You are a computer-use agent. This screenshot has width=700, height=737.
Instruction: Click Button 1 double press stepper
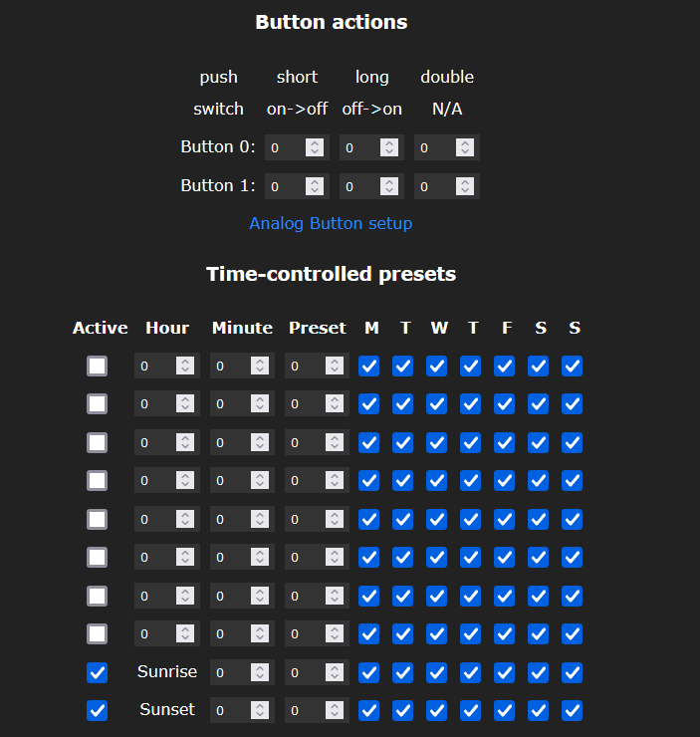click(465, 186)
